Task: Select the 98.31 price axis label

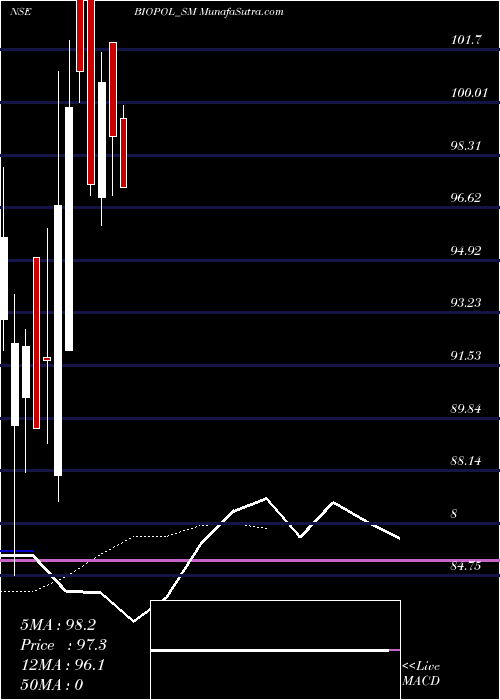Action: pos(466,146)
